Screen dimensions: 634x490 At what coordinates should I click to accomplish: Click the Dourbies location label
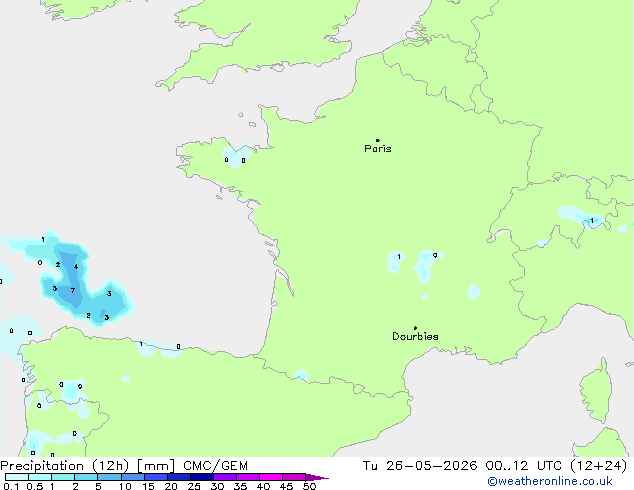coord(415,336)
